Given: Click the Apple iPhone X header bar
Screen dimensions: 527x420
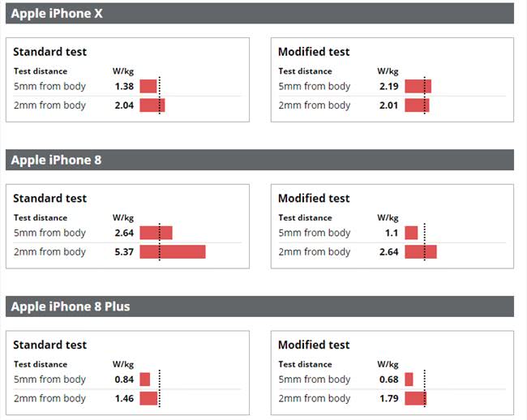Looking at the screenshot, I should (x=259, y=14).
